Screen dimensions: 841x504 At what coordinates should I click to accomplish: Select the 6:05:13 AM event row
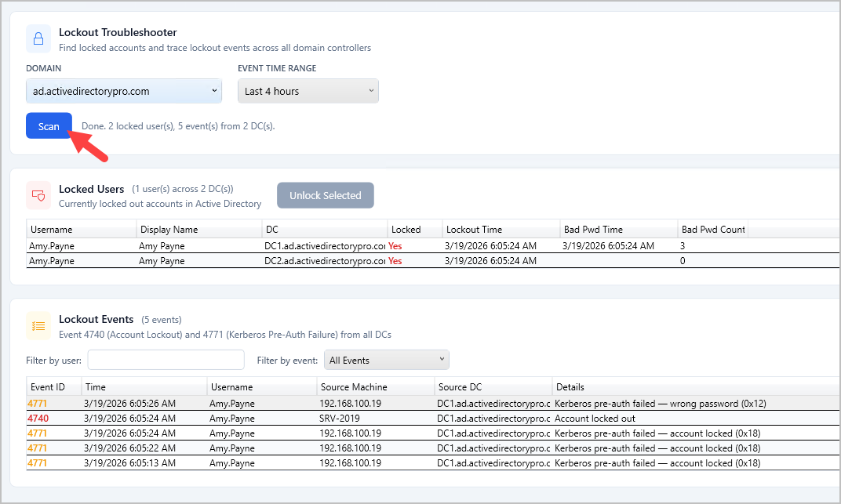coord(235,463)
